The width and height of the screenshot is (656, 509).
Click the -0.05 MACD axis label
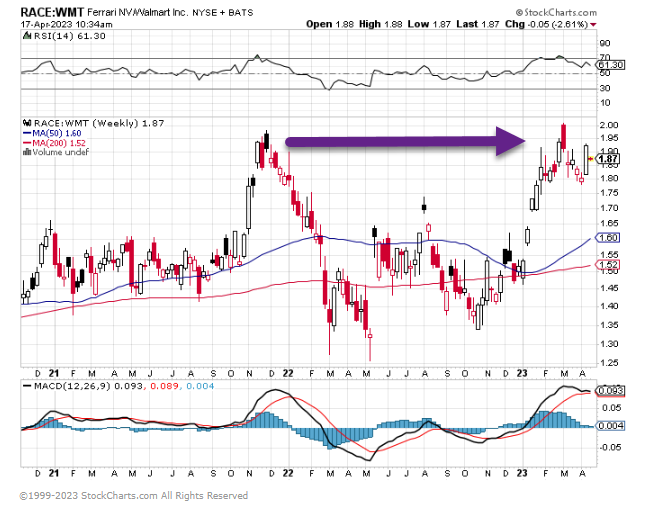coord(610,448)
